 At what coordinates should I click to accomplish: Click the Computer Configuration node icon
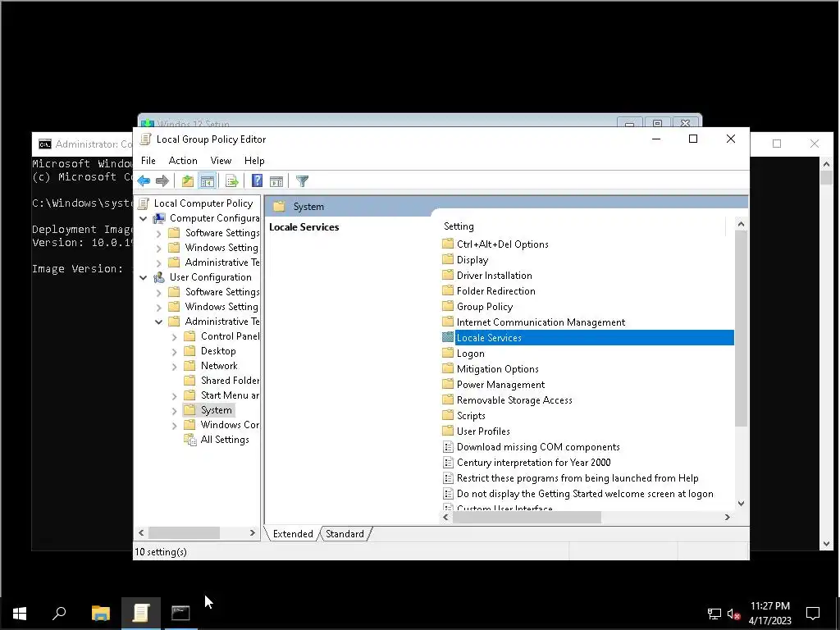(x=159, y=218)
